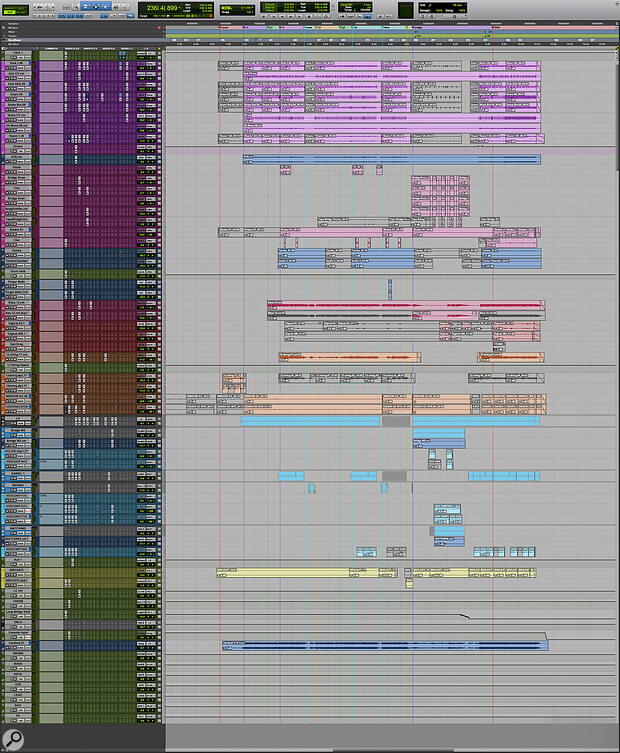Open the Drums track automation mode selector
620x753 pixels.
(x=28, y=151)
